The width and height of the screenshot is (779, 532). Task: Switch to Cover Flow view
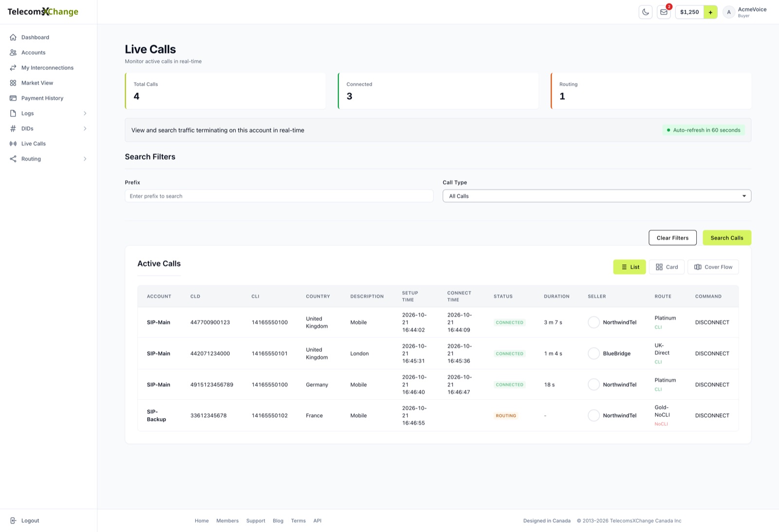(x=713, y=267)
